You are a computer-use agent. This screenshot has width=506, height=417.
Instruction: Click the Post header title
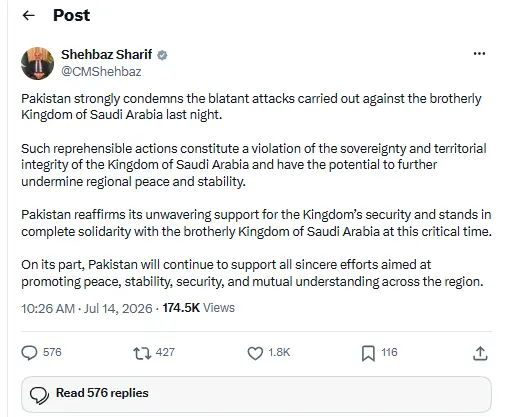(72, 15)
